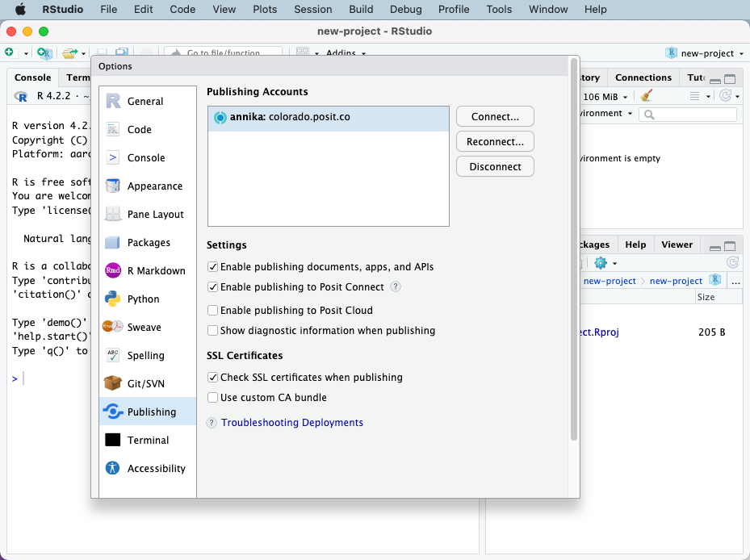Select the Pane Layout options
Image resolution: width=750 pixels, height=560 pixels.
coord(148,215)
